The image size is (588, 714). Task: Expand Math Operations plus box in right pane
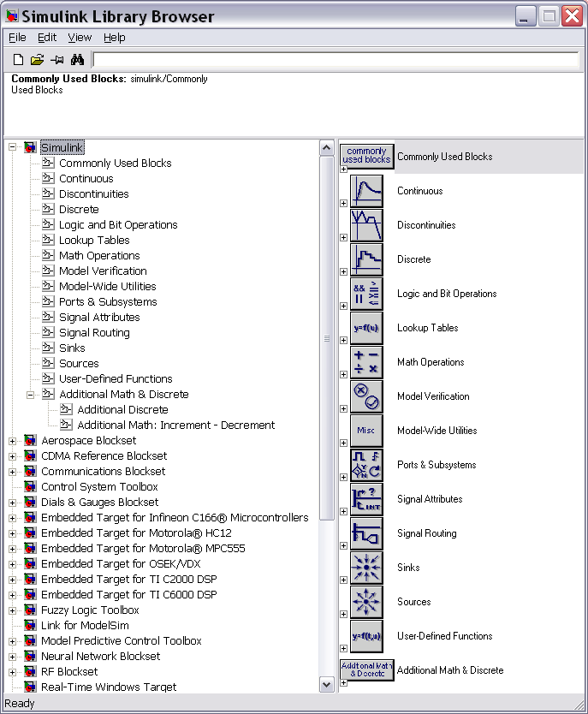click(343, 374)
